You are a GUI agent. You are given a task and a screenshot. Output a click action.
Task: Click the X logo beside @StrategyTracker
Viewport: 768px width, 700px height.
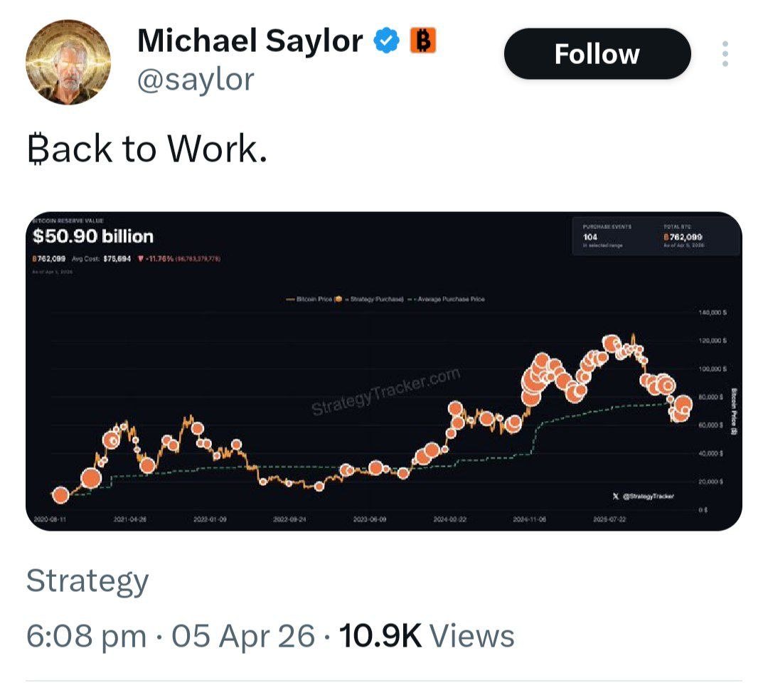(x=615, y=496)
